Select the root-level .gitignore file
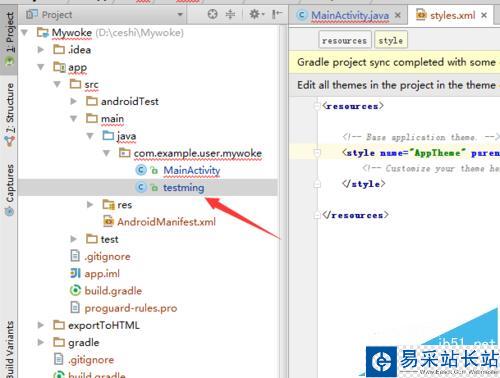This screenshot has height=378, width=500. [x=91, y=360]
